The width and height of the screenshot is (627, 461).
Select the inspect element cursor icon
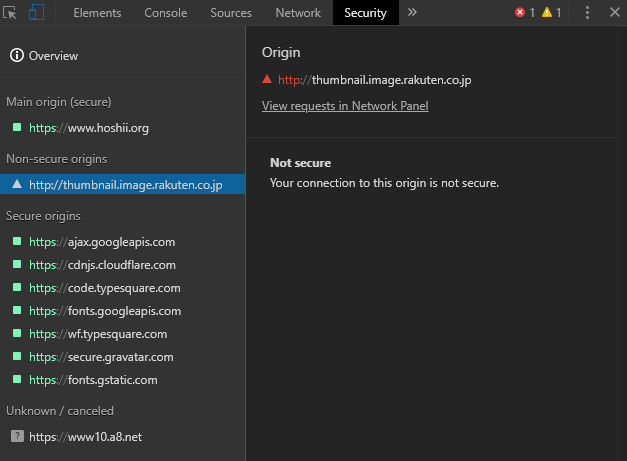pos(11,13)
